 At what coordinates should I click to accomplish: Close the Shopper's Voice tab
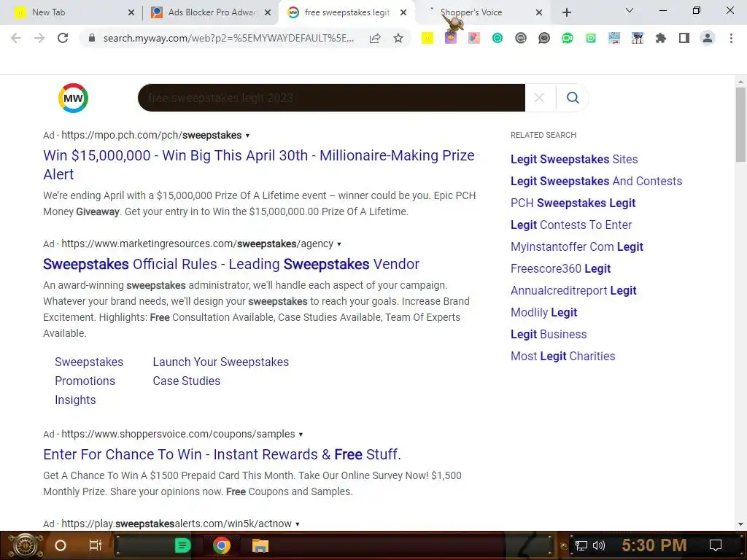[539, 12]
